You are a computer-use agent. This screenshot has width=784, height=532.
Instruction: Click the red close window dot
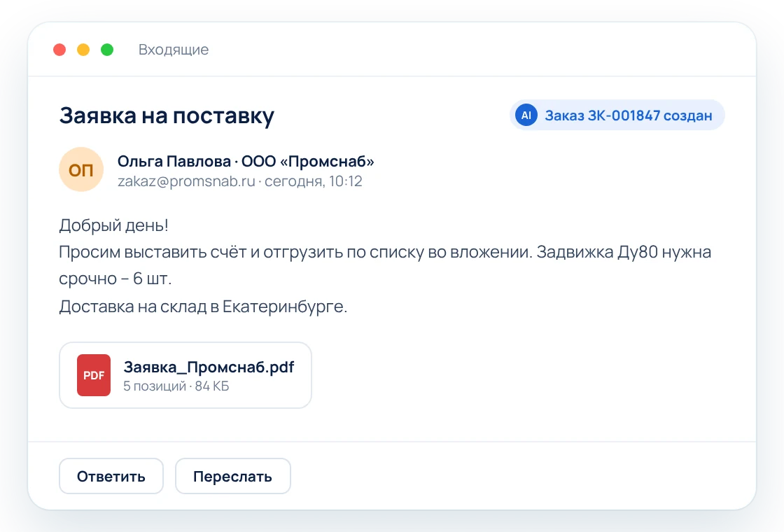coord(59,50)
